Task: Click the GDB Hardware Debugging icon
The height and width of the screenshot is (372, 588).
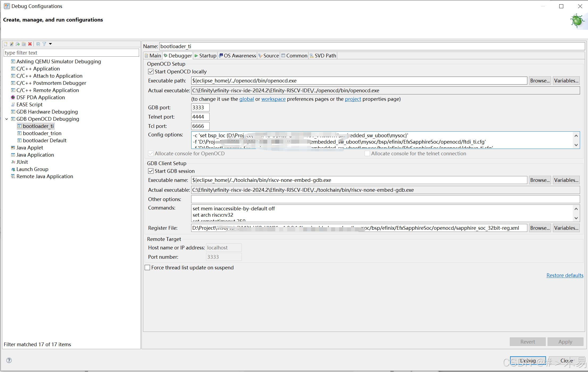Action: pyautogui.click(x=13, y=112)
